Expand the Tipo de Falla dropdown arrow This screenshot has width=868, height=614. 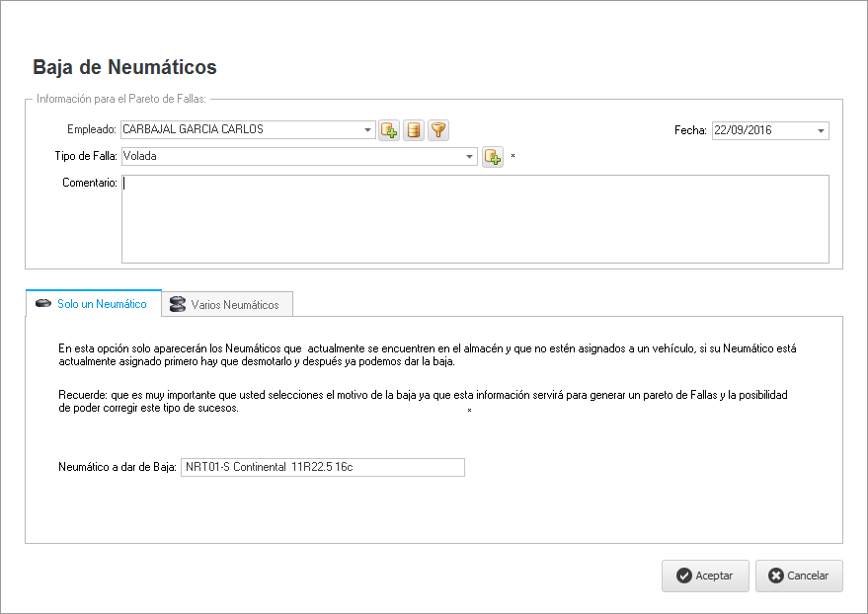pyautogui.click(x=470, y=157)
